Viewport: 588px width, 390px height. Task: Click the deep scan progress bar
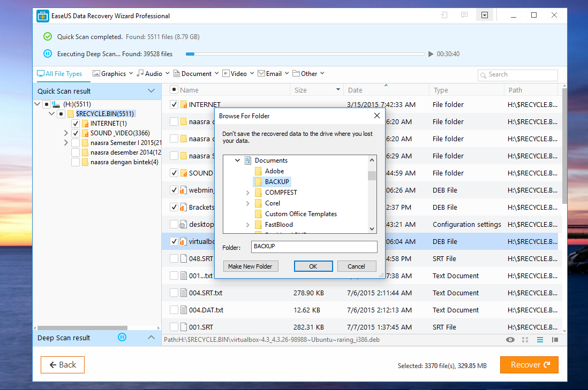coord(305,54)
